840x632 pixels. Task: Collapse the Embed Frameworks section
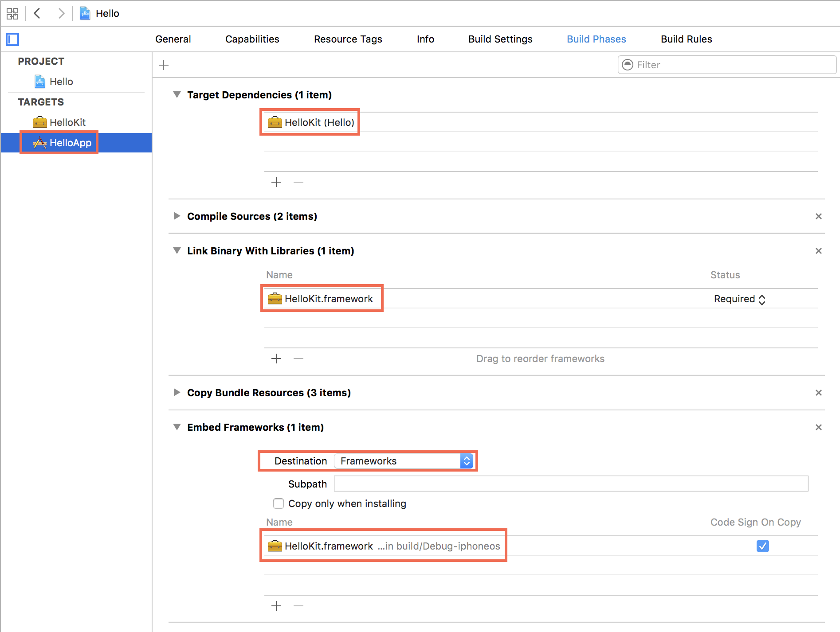click(x=177, y=427)
